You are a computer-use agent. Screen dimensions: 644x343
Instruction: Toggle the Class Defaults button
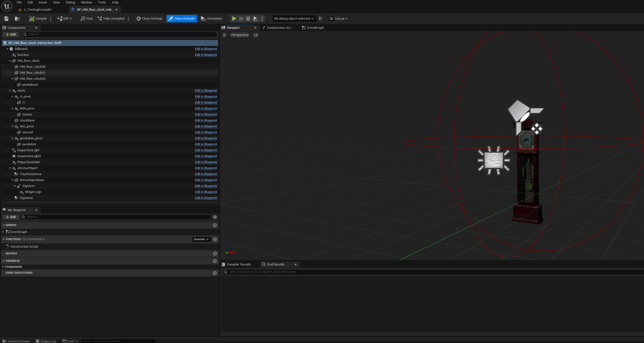click(182, 18)
